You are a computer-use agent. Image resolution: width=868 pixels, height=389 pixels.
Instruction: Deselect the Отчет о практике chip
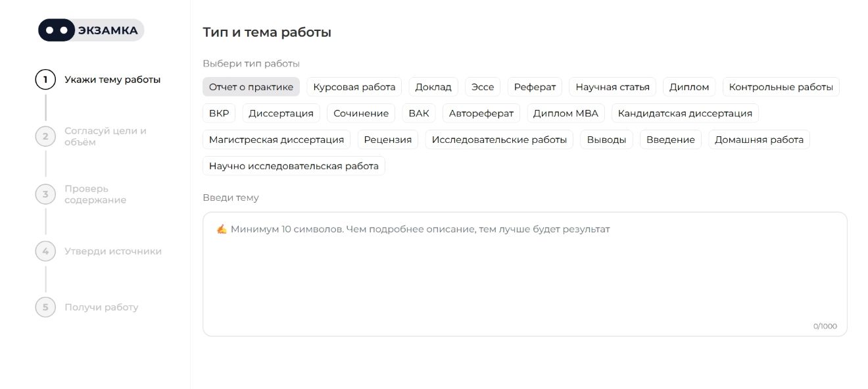tap(251, 86)
